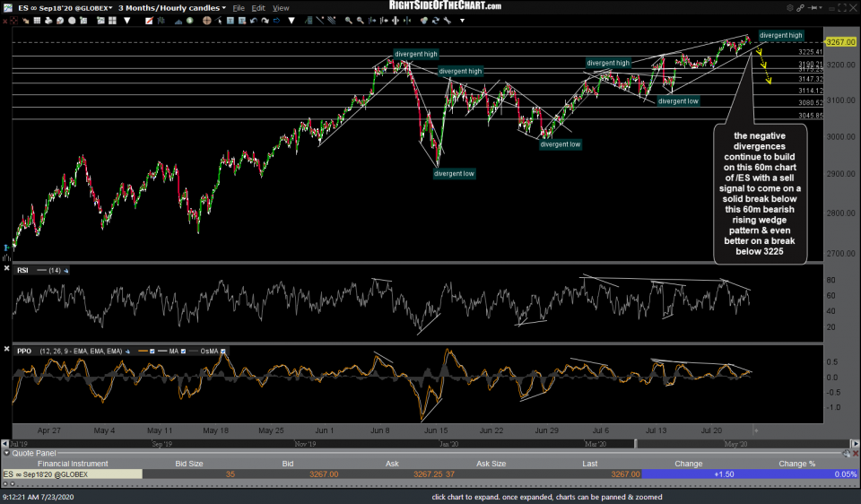Click the PPO study label
Viewport: 861px width, 504px height.
click(23, 352)
